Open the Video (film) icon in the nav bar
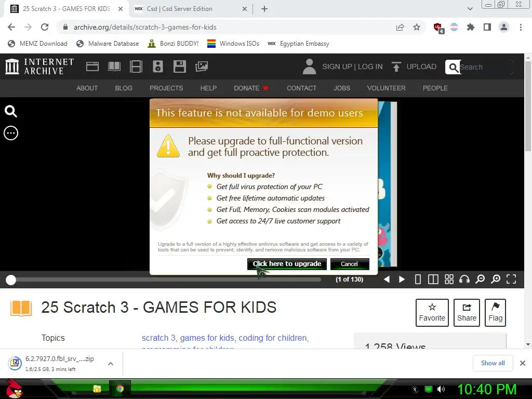 pos(136,66)
